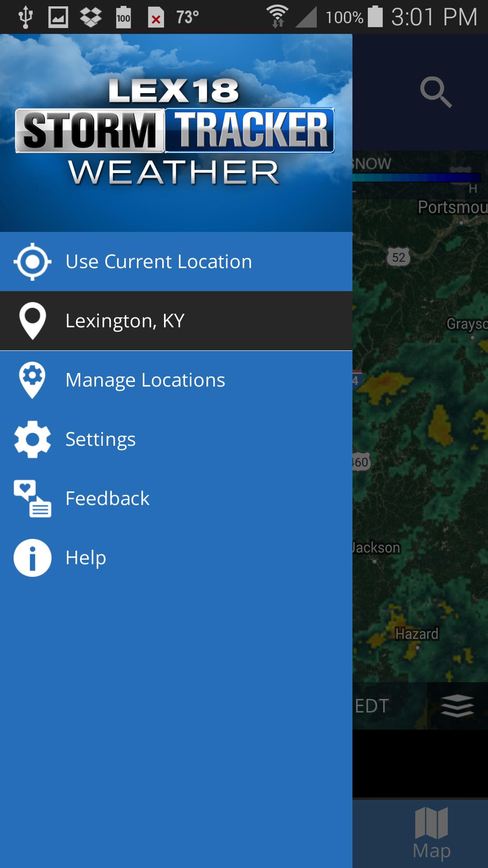Select Use Current Location menu entry
488x868 pixels.
click(x=176, y=262)
